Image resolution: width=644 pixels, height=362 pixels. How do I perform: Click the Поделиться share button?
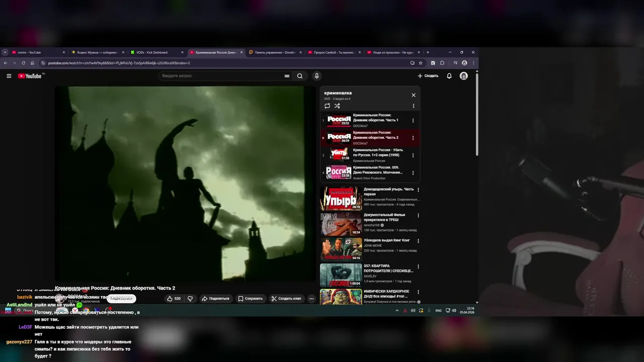pyautogui.click(x=215, y=299)
